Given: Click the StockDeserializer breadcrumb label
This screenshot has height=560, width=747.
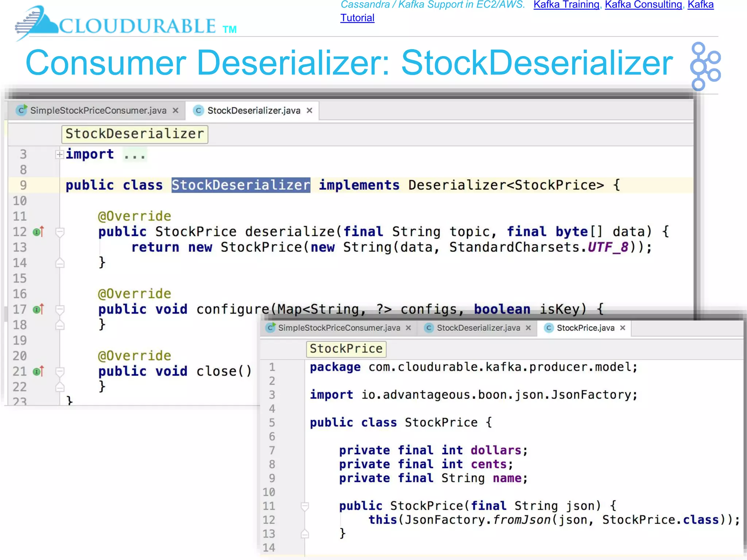Looking at the screenshot, I should click(135, 134).
